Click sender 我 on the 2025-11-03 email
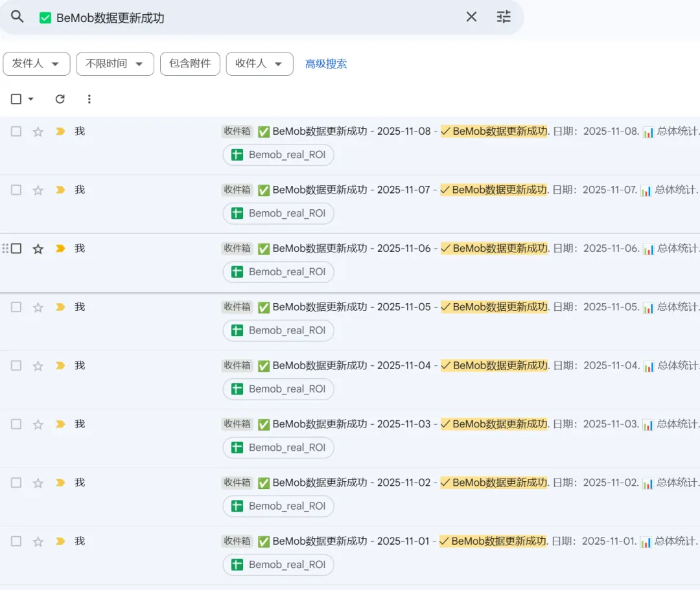The height and width of the screenshot is (590, 700). (x=80, y=424)
